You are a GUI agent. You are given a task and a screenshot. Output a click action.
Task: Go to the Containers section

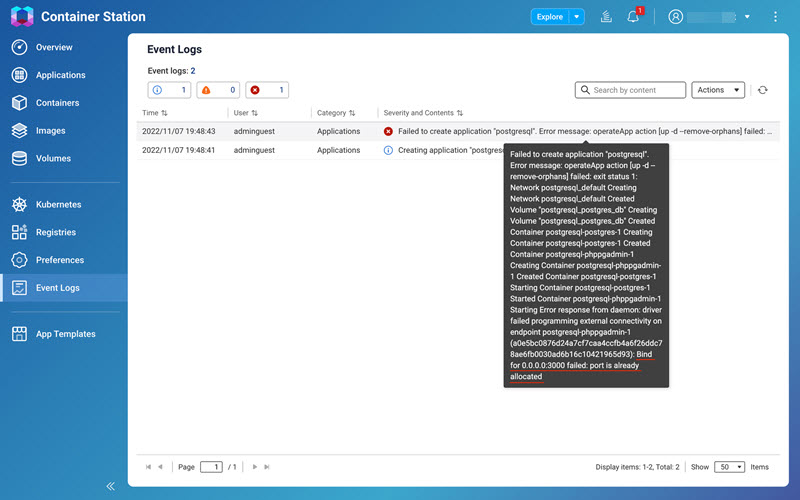(57, 103)
